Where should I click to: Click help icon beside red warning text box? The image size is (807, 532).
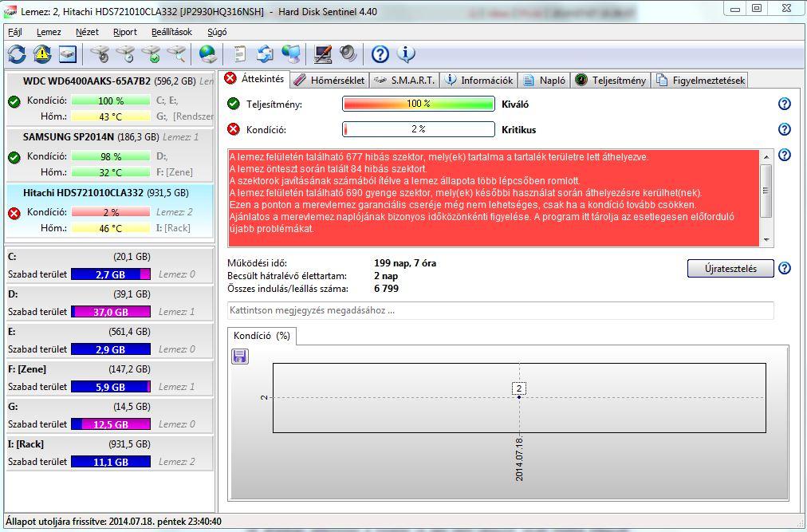(x=784, y=155)
